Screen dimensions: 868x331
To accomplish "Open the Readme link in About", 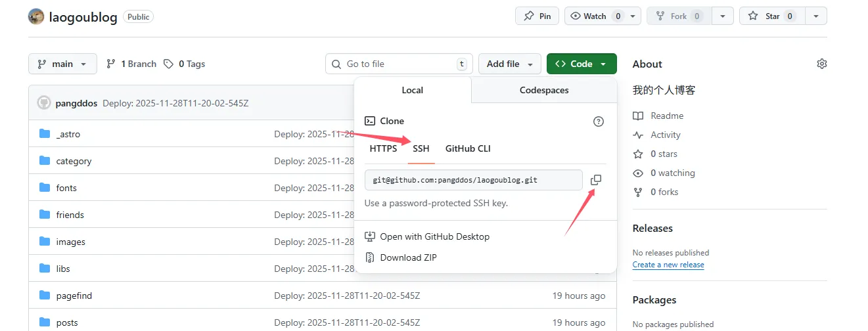I will point(658,116).
